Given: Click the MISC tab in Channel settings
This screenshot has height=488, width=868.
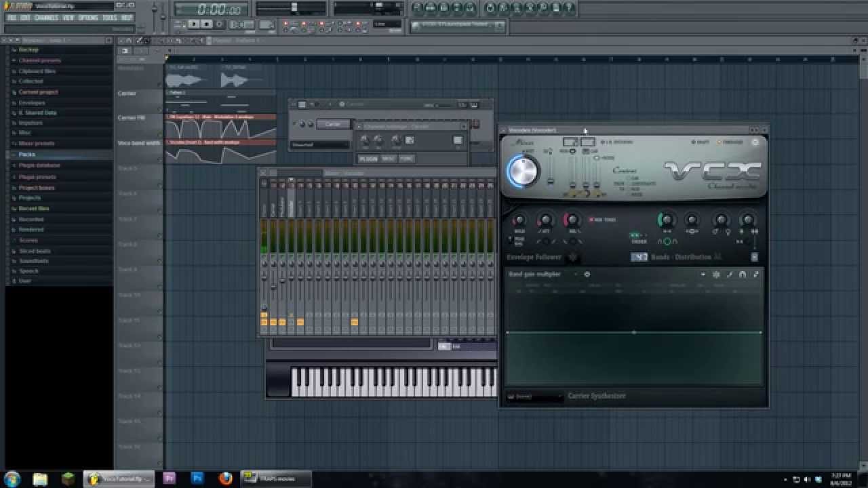Looking at the screenshot, I should 389,159.
